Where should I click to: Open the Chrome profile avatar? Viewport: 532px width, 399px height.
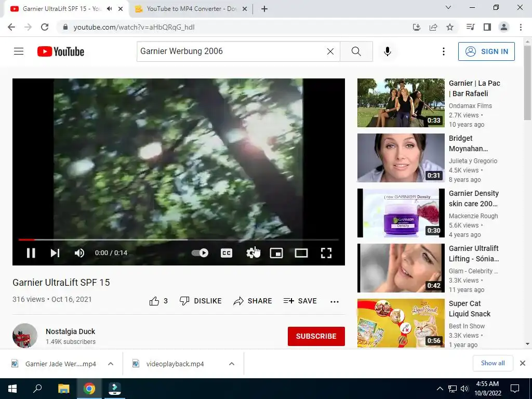504,27
